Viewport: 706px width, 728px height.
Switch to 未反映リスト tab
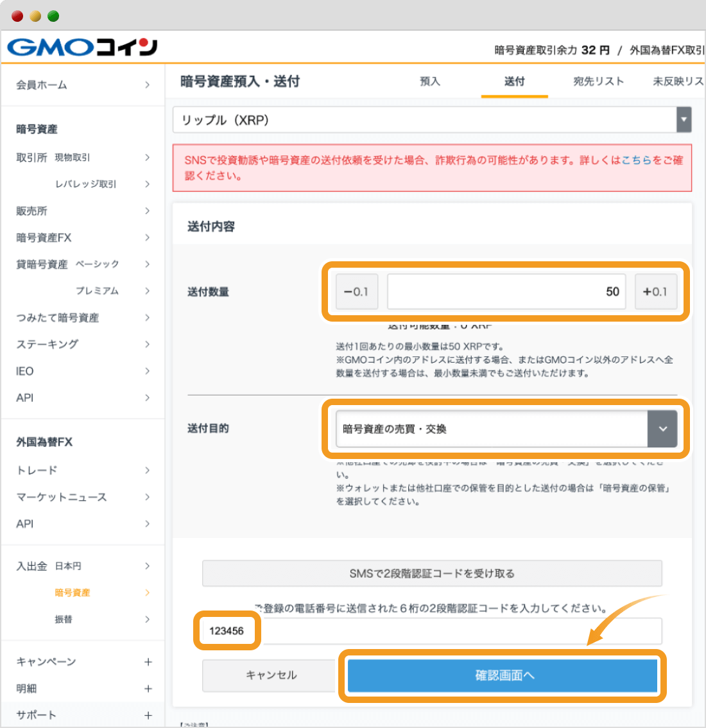678,82
